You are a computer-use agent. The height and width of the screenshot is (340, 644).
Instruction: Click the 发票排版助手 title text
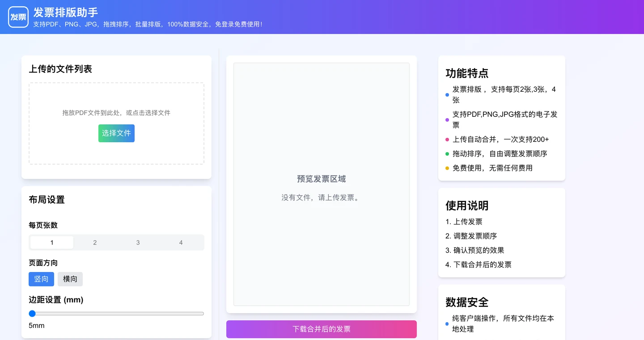click(x=66, y=13)
